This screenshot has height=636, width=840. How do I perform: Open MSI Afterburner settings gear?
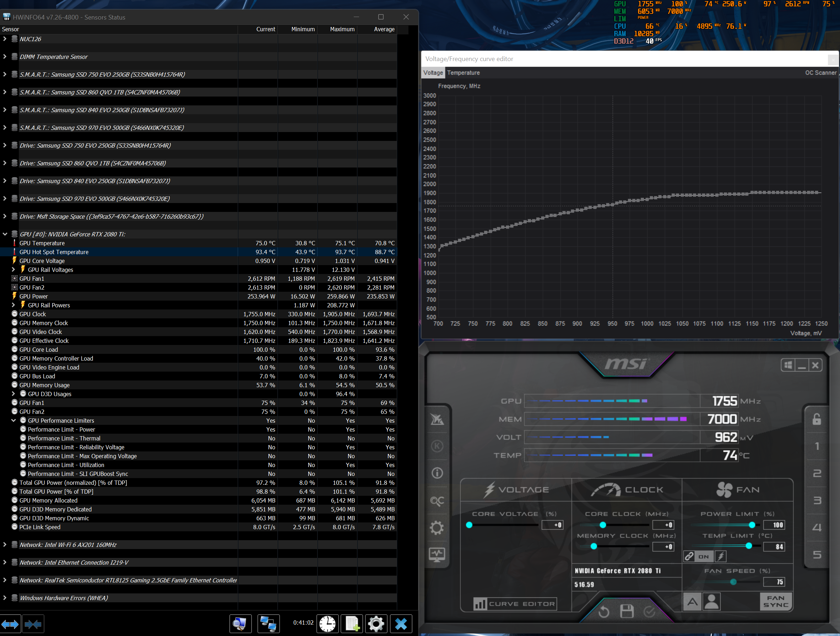437,527
